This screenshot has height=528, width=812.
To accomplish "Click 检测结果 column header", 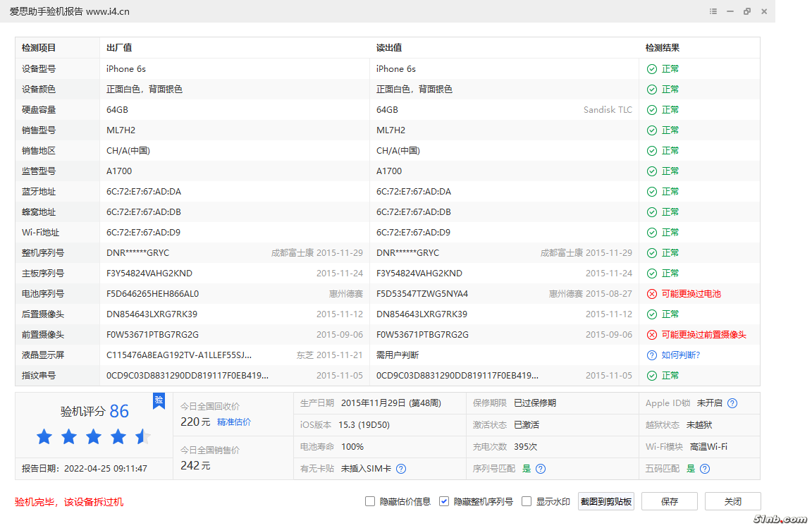I will tap(663, 48).
